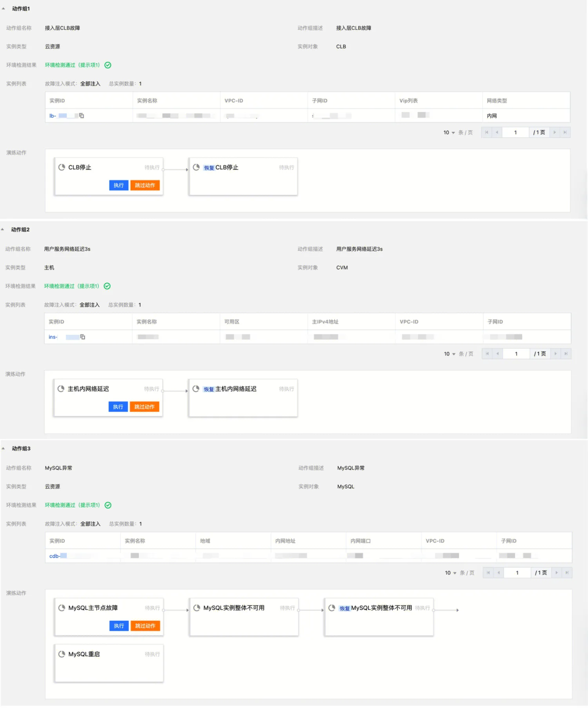The height and width of the screenshot is (708, 588).
Task: Open page-size dropdown in CLB table
Action: coord(449,132)
